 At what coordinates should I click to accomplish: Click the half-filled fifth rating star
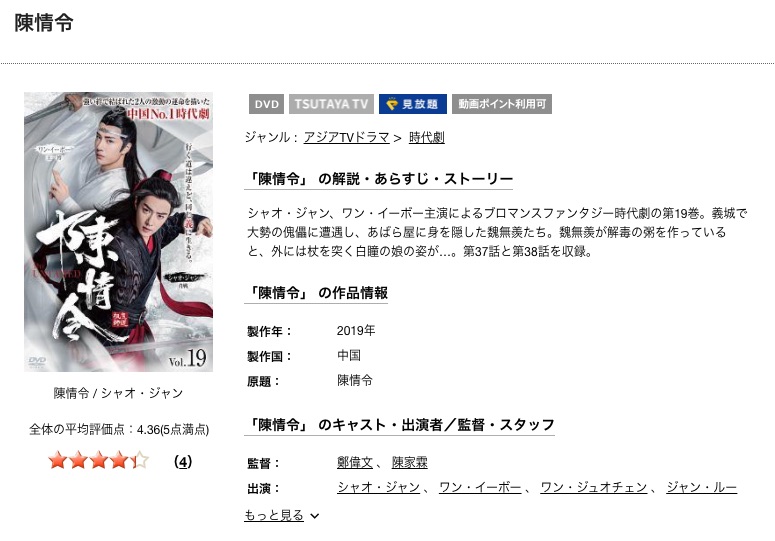point(139,460)
